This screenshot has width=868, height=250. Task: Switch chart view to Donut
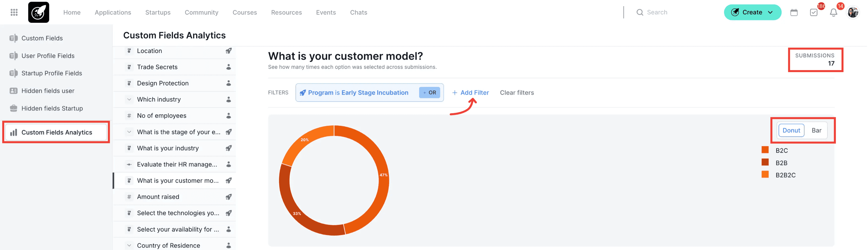pyautogui.click(x=791, y=130)
